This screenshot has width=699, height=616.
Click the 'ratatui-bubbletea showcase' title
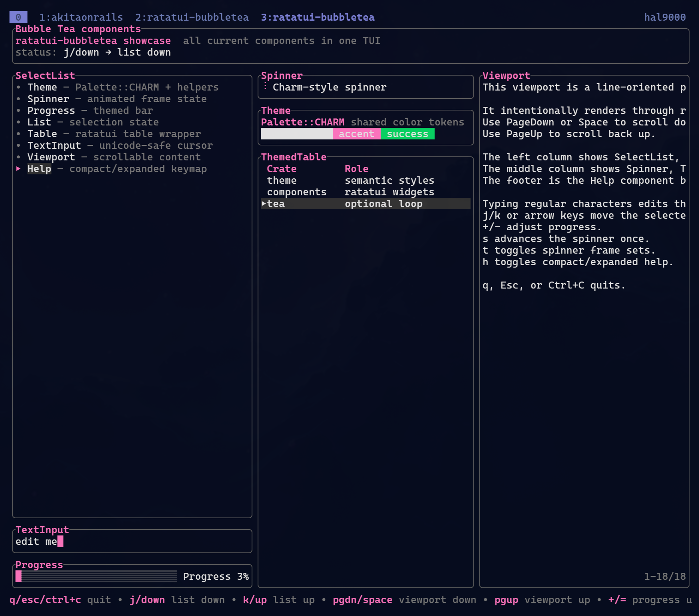[93, 41]
